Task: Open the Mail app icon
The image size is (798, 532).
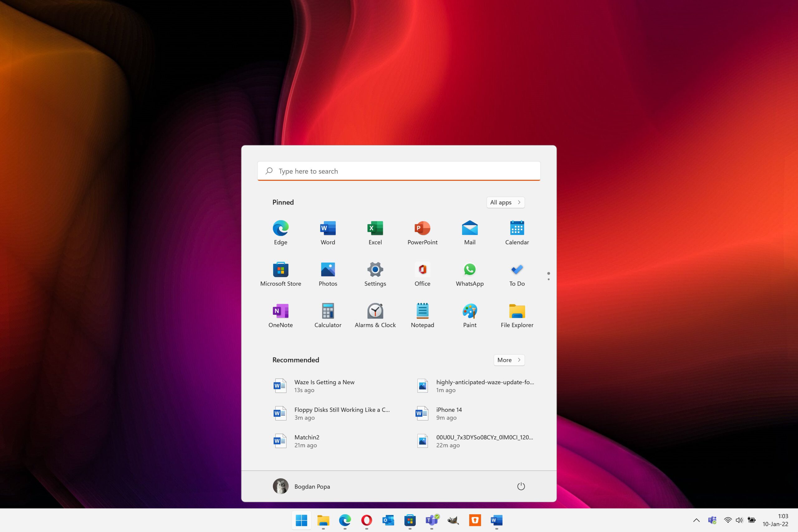Action: pos(469,233)
